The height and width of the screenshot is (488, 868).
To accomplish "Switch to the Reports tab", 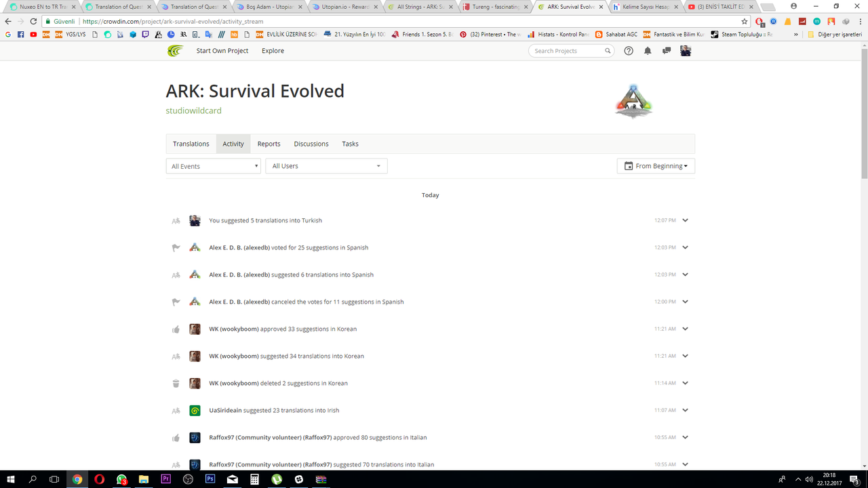I will (x=269, y=144).
